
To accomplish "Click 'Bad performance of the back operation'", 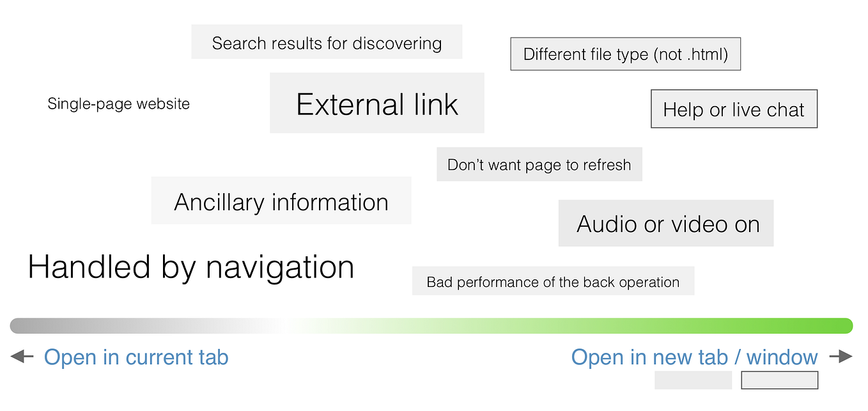I will coord(553,281).
